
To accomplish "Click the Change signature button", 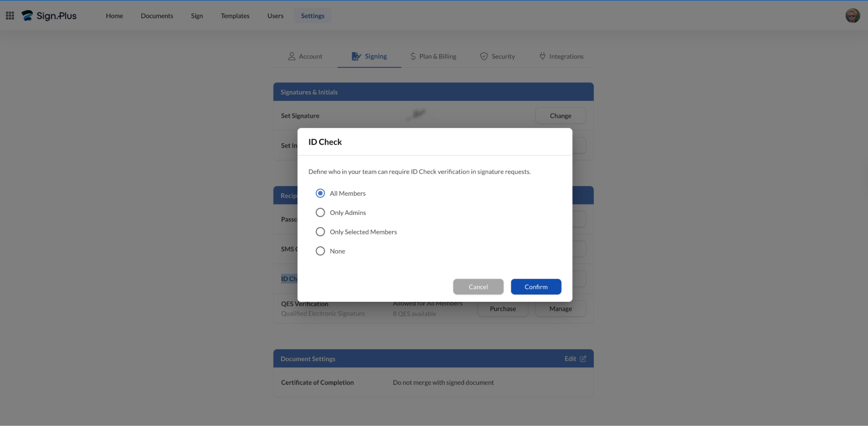I will [560, 116].
